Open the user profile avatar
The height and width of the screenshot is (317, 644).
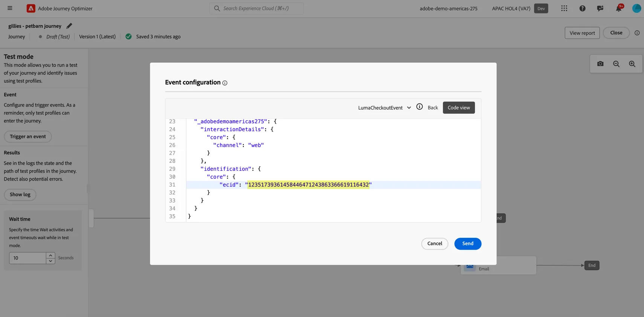pos(636,8)
